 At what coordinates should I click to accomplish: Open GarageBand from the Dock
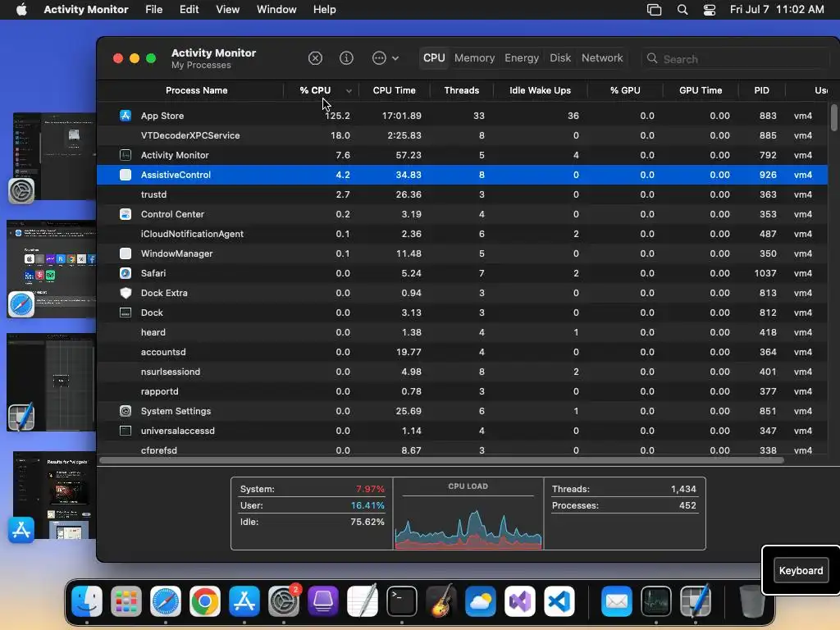[441, 601]
